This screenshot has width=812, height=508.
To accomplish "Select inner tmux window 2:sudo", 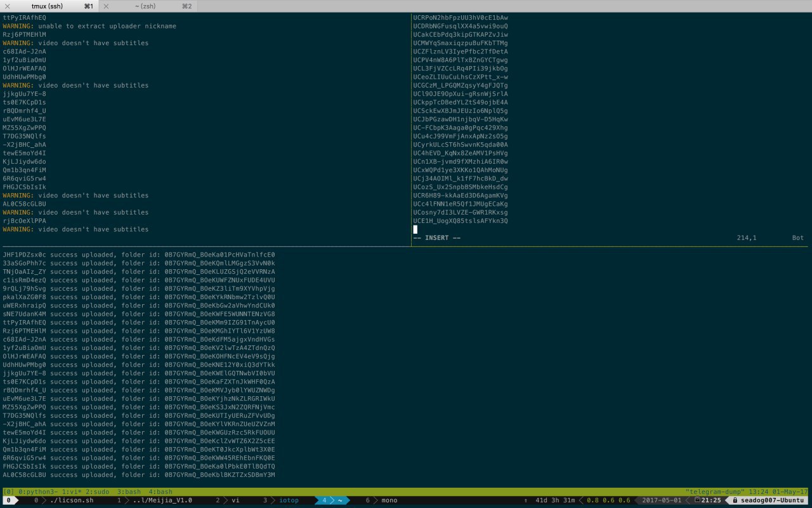I will [97, 491].
